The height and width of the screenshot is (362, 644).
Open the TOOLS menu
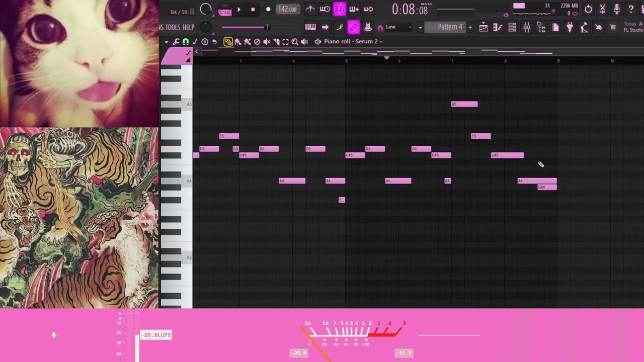[x=173, y=27]
